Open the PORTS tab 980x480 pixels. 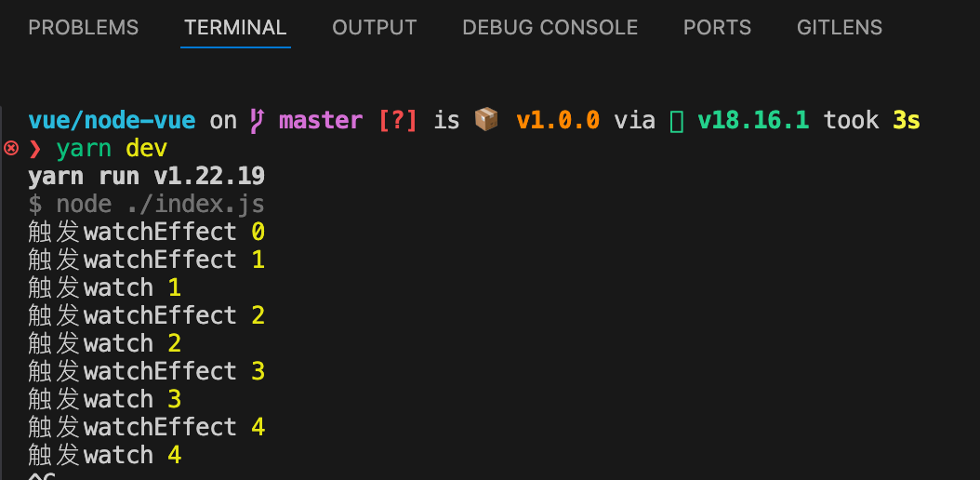[x=717, y=28]
